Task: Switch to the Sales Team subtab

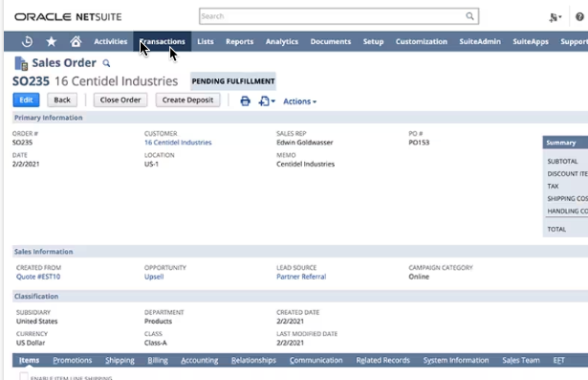Action: (521, 360)
